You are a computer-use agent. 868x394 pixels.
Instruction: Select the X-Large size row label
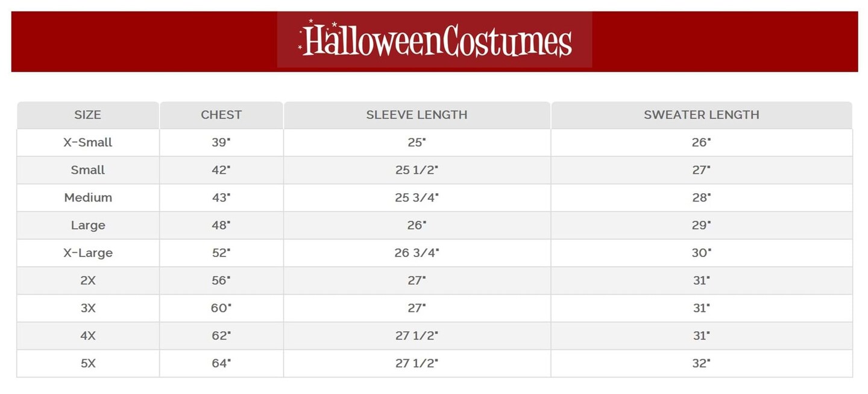tap(88, 253)
